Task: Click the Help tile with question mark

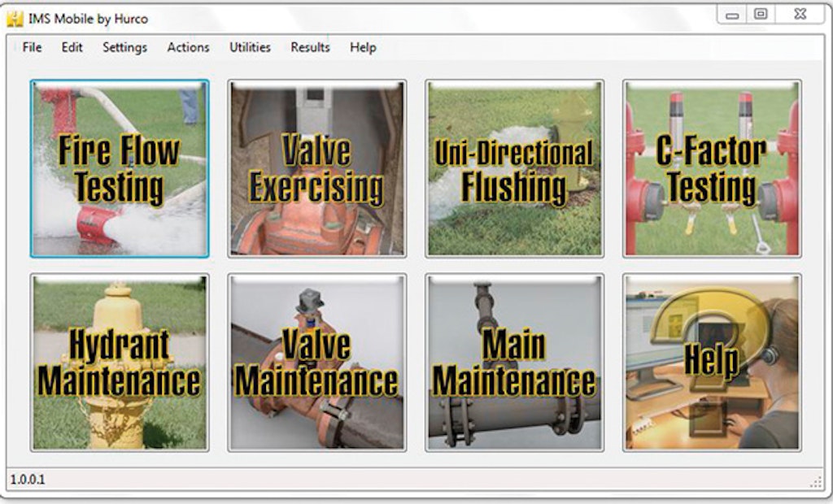Action: click(x=712, y=363)
